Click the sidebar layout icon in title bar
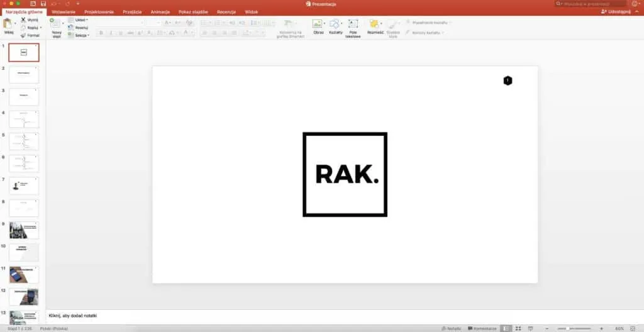Screen dimensions: 644x332 coord(33,3)
